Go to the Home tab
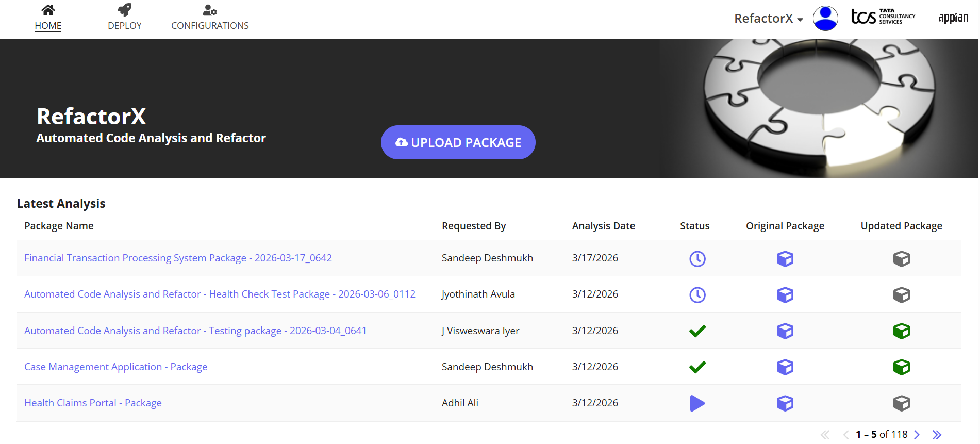980x444 pixels. [48, 18]
